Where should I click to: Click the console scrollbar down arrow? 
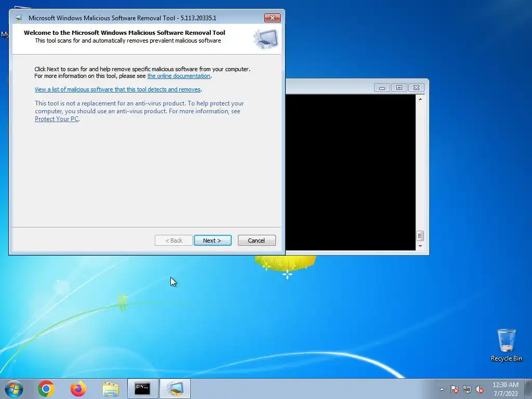(x=420, y=246)
